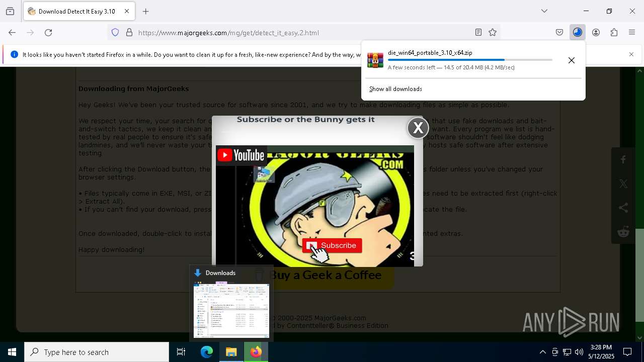Open the tracking protection shield icon
This screenshot has width=644, height=362.
(115, 33)
